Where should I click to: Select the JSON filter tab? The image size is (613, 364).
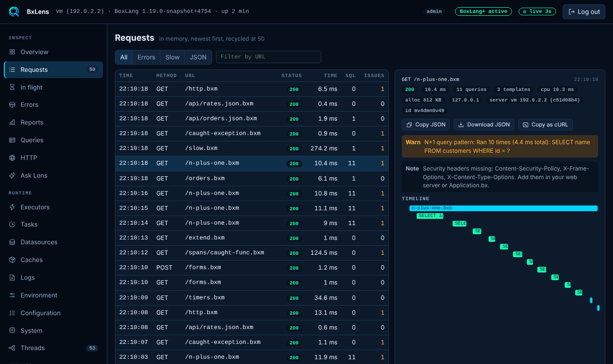(x=198, y=57)
